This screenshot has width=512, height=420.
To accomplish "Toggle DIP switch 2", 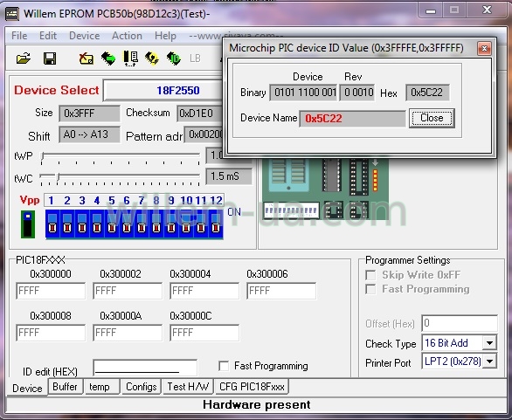I will click(67, 224).
